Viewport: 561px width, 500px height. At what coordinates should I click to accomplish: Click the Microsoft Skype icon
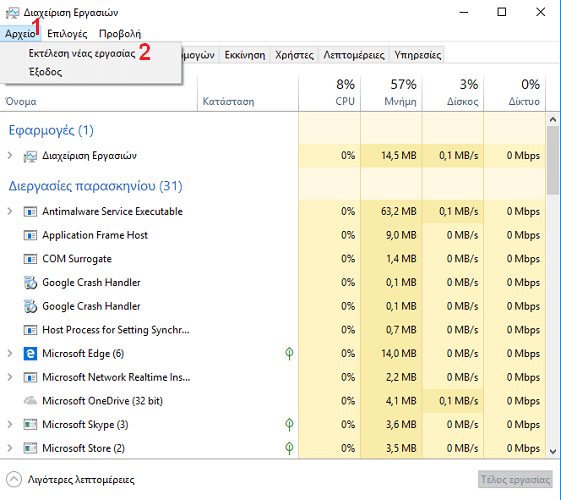point(30,425)
